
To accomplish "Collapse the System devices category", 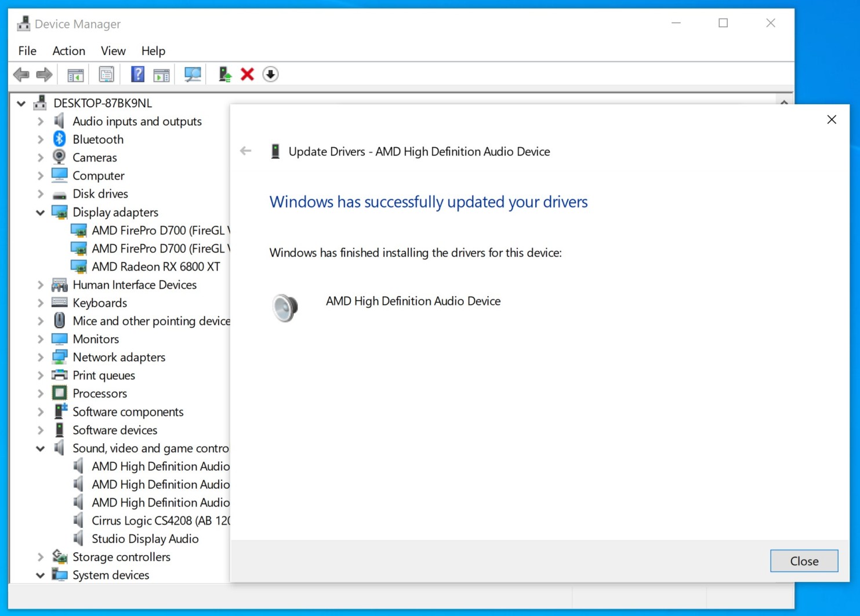I will pyautogui.click(x=41, y=575).
